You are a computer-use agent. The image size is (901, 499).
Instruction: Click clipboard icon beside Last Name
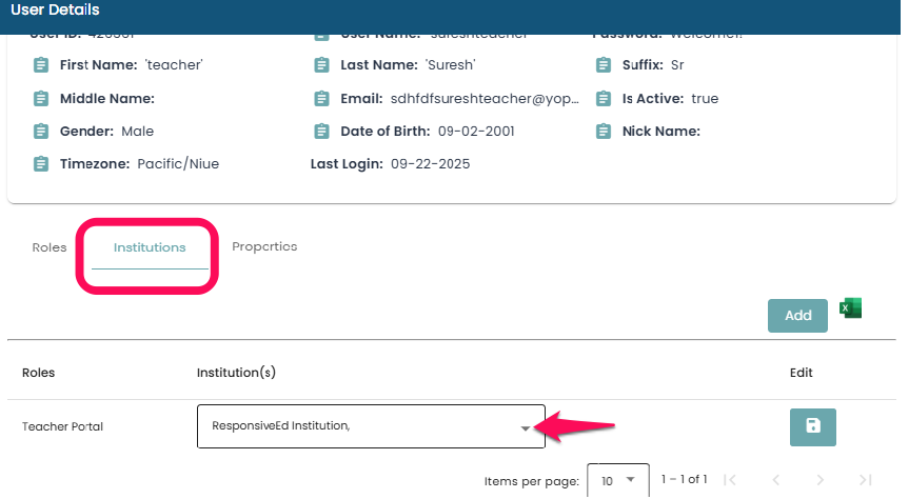321,65
